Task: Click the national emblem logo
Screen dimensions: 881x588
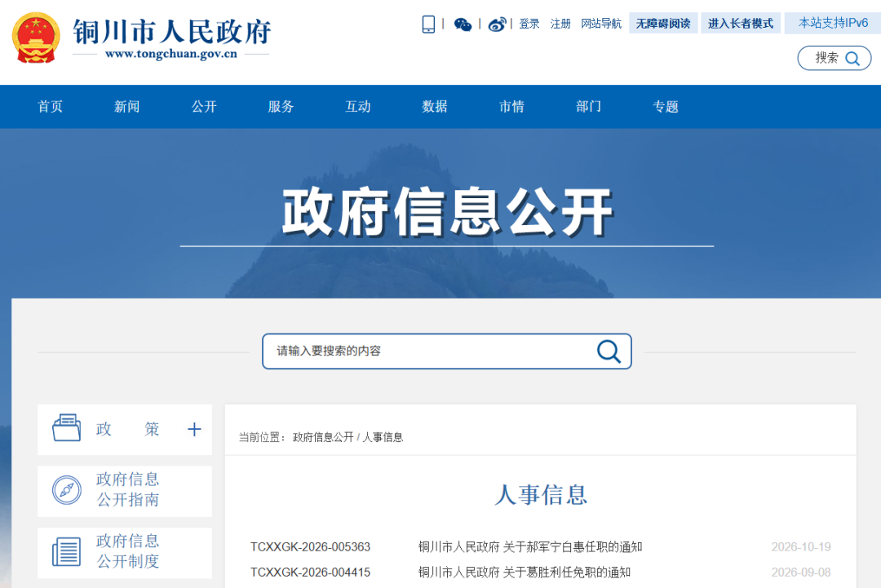Action: pos(36,38)
